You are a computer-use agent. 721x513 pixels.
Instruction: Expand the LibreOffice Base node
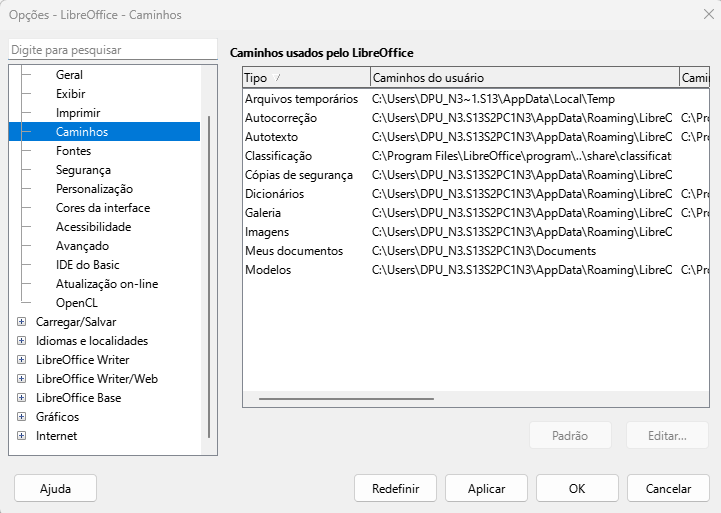click(21, 398)
